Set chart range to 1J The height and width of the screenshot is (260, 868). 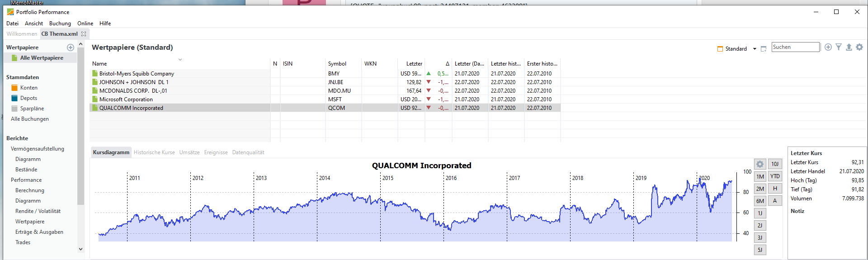tap(760, 213)
